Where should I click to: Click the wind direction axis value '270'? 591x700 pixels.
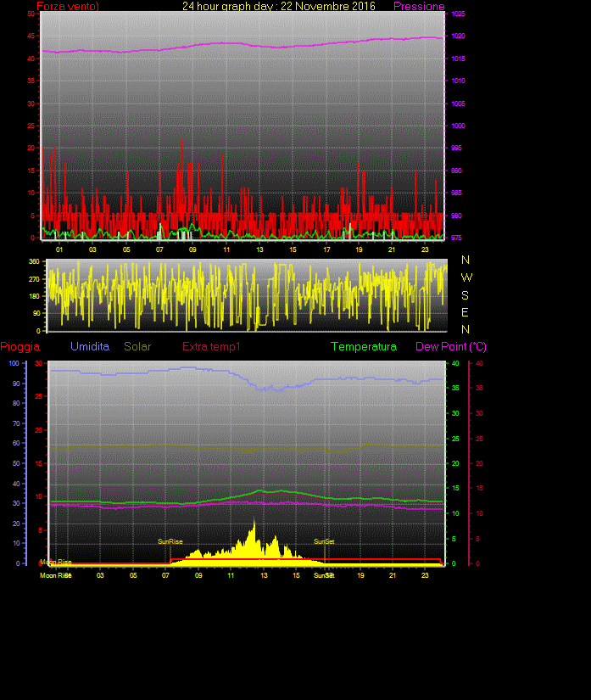35,279
